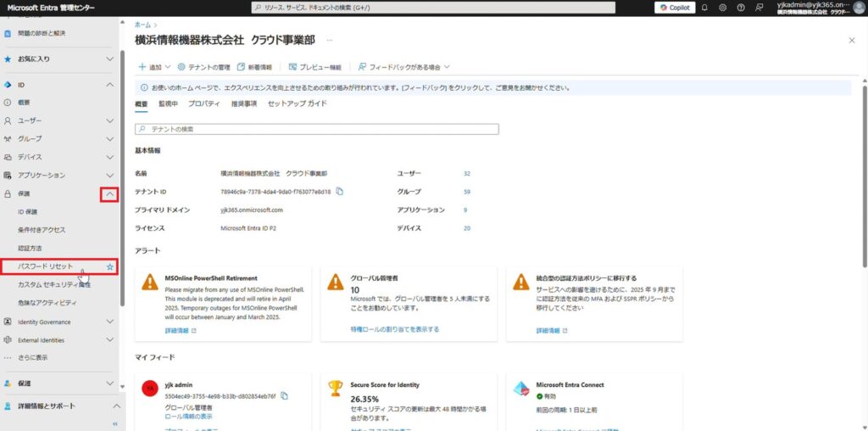Copy yjk admin object ID icon
Screen dimensions: 868x431
click(284, 395)
